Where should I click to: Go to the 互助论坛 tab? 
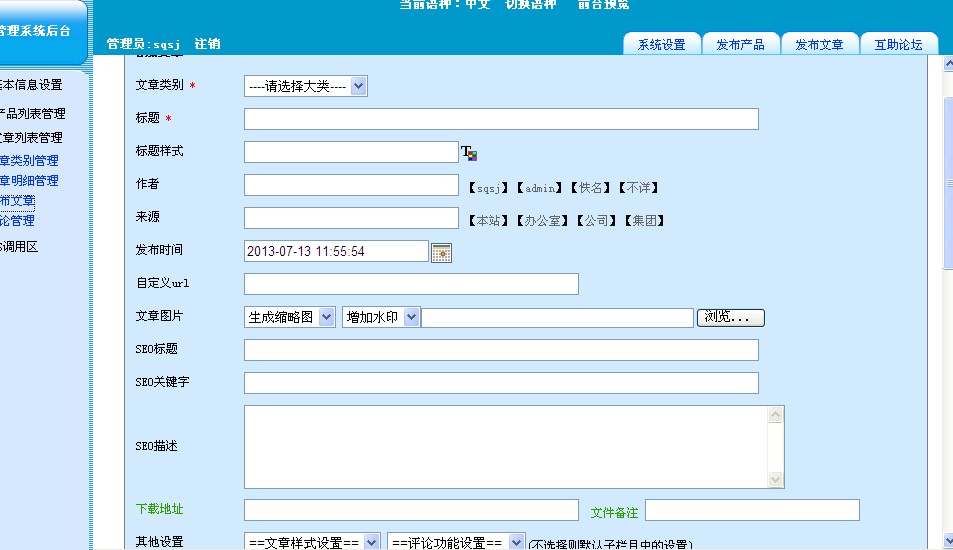tap(898, 45)
